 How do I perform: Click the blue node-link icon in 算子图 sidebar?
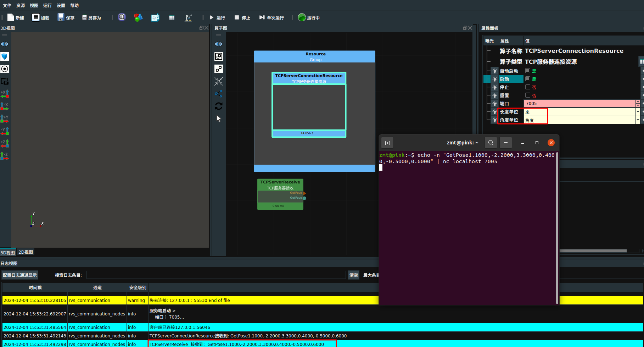click(219, 94)
